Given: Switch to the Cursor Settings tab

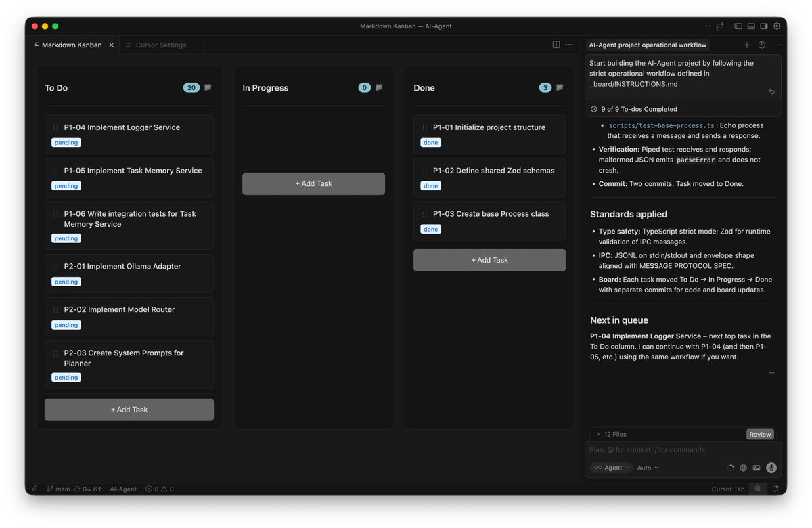Looking at the screenshot, I should pos(161,45).
